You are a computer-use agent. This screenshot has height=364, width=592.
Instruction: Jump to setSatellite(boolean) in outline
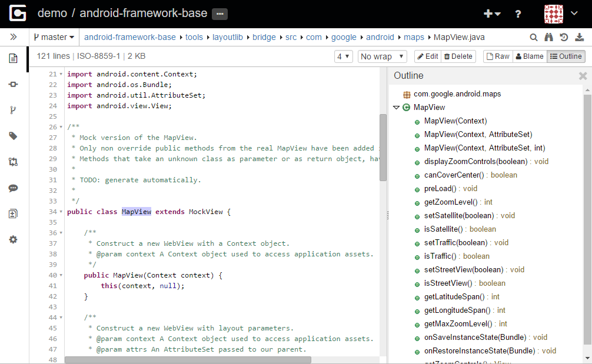(470, 216)
